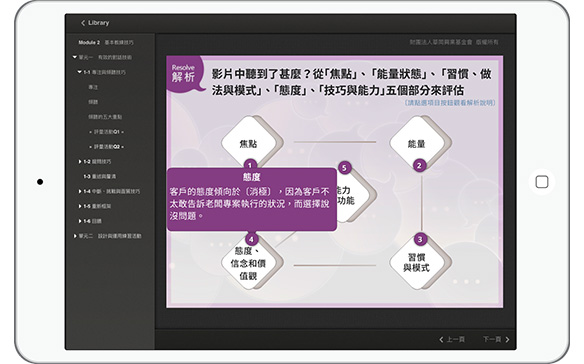Collapse the 1-1 lesson tree item
Image resolution: width=584 pixels, height=364 pixels.
pyautogui.click(x=79, y=72)
